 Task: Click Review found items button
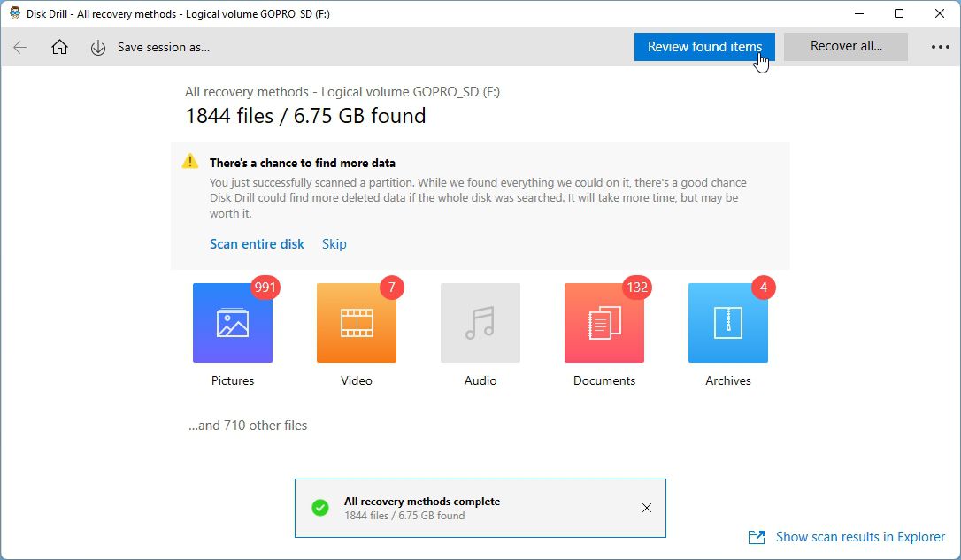704,47
